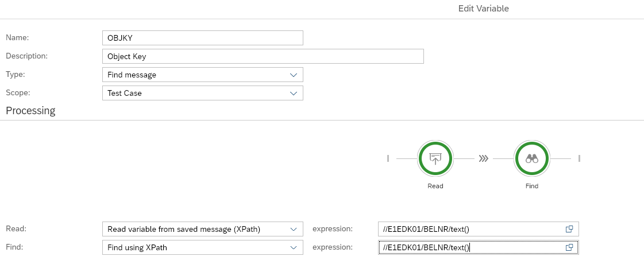
Task: Click the 'Read' label under the first node
Action: 435,186
